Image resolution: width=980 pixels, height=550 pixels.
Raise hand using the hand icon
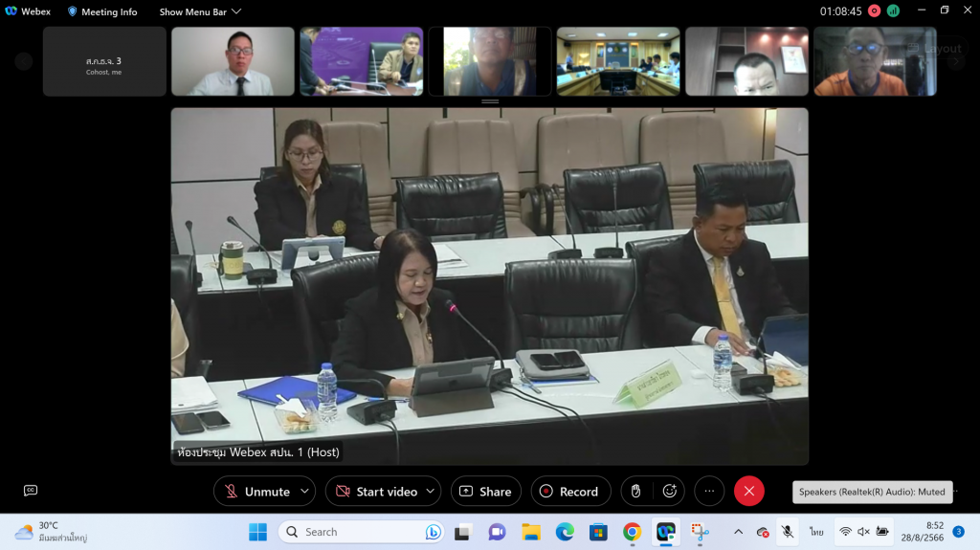coord(635,492)
